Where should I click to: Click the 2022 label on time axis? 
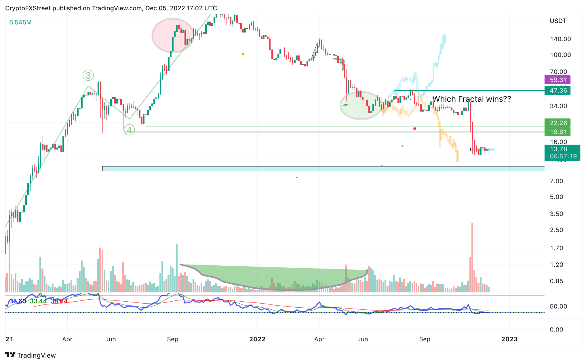click(x=257, y=339)
